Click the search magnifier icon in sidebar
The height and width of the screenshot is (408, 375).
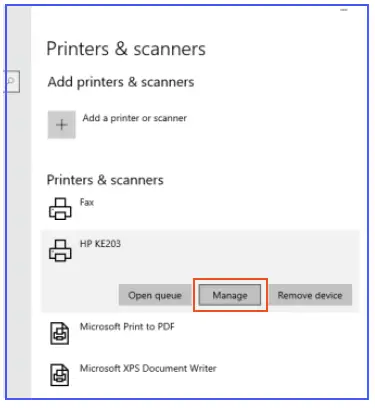[x=11, y=81]
